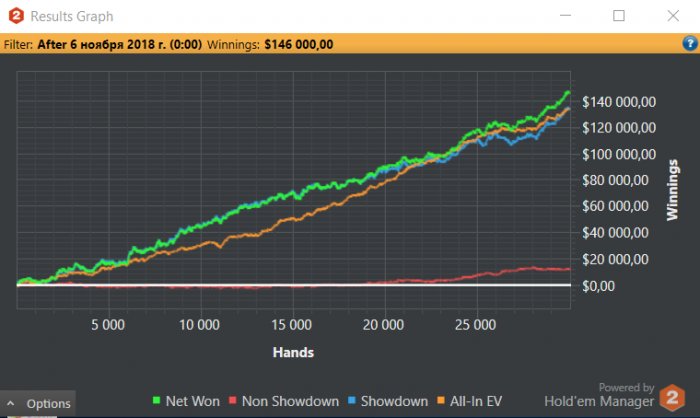Screen dimensions: 700x418
Task: Click the 'Filter:' label
Action: click(x=18, y=44)
